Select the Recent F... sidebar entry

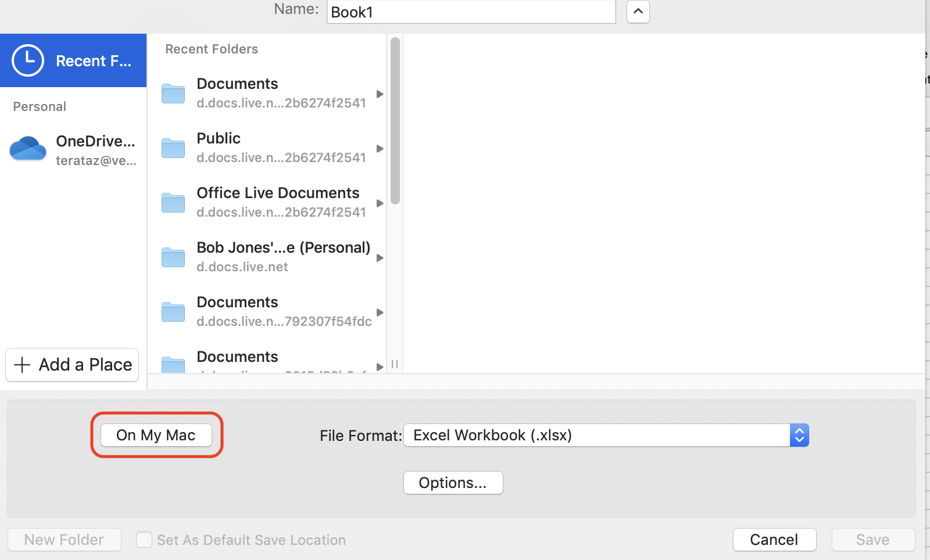[73, 60]
